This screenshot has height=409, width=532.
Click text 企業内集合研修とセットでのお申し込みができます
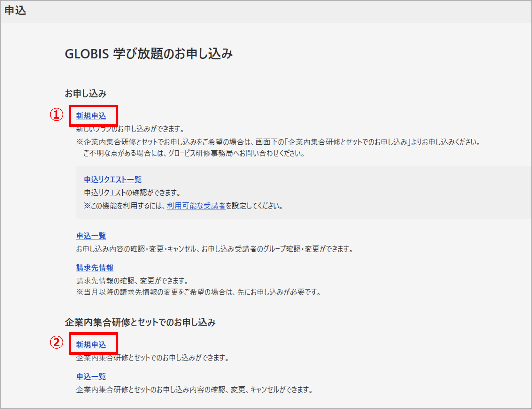click(x=152, y=358)
